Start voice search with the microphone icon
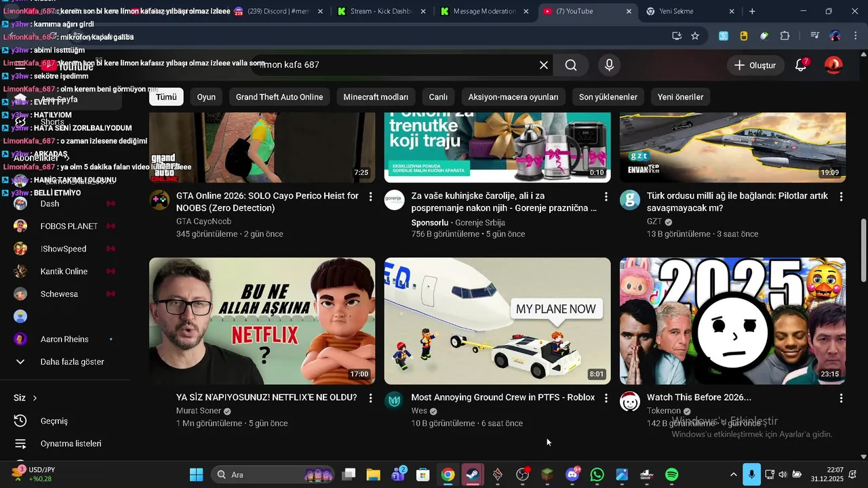This screenshot has height=488, width=868. tap(609, 65)
